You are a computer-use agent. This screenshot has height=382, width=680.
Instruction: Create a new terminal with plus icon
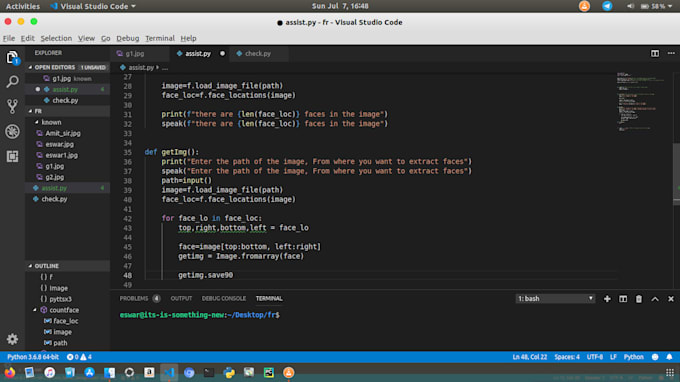[x=607, y=299]
